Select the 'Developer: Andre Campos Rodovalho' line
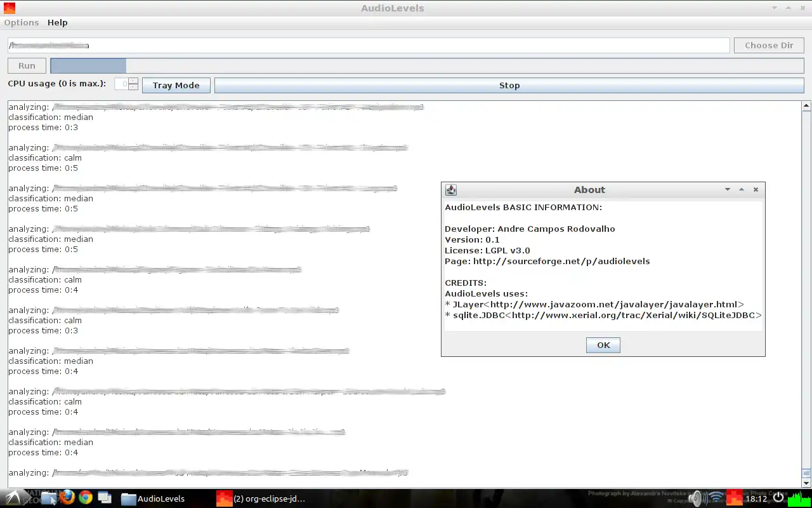Viewport: 812px width, 508px height. pos(530,229)
